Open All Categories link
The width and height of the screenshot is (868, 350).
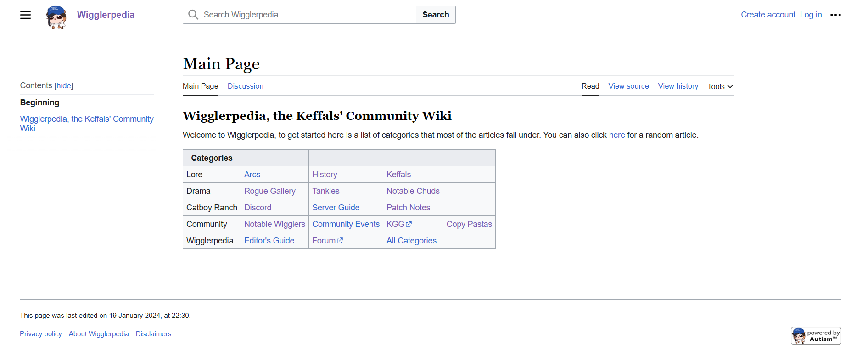(411, 241)
